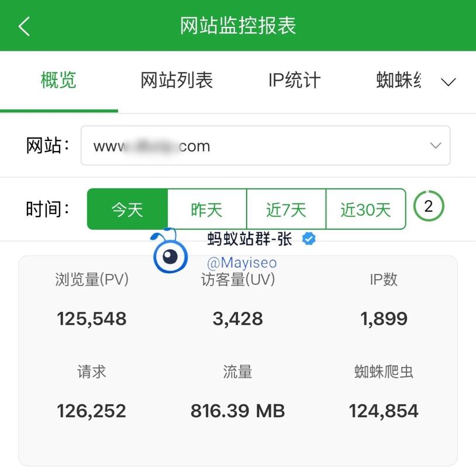The width and height of the screenshot is (476, 468).
Task: Switch to the 概览 tab
Action: pyautogui.click(x=58, y=80)
